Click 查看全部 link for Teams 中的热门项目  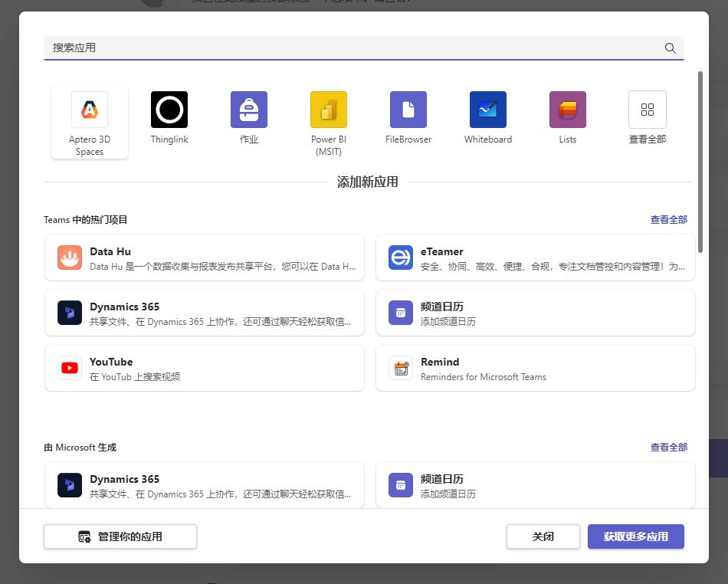click(668, 220)
